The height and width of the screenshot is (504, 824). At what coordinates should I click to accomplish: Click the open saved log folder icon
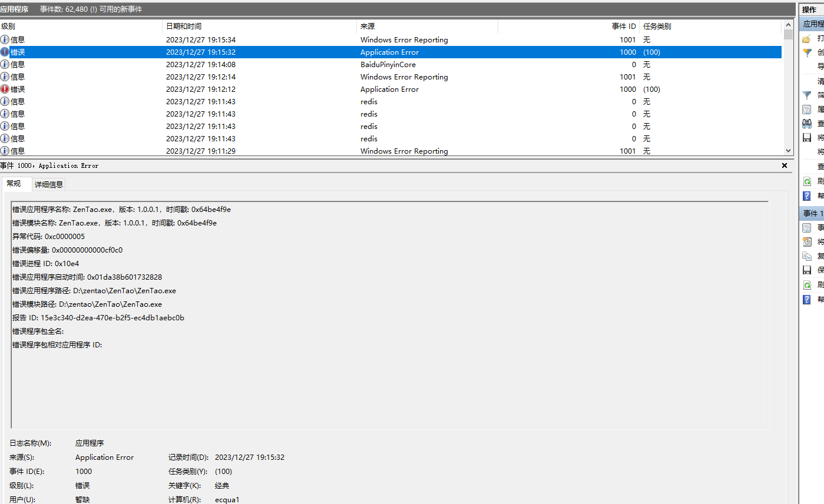807,38
